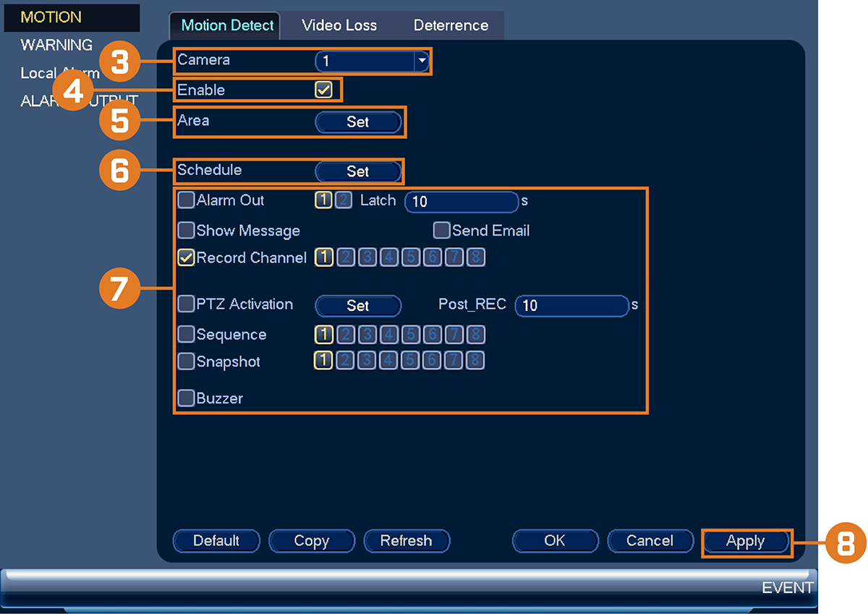The width and height of the screenshot is (868, 614).
Task: Toggle Snapshot channel number 1
Action: click(x=323, y=361)
